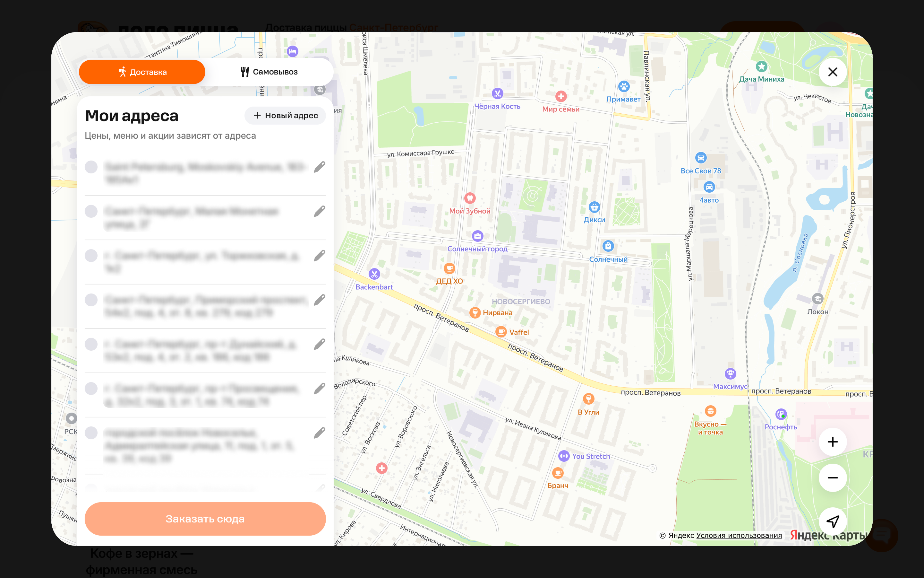Select the third address radio button

[x=91, y=256]
